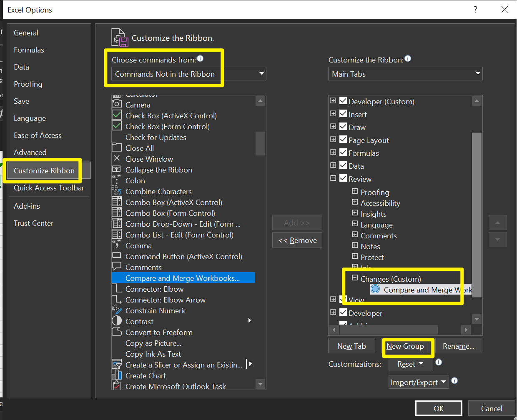Uncheck the Review tab checkbox
The image size is (517, 420).
click(343, 178)
